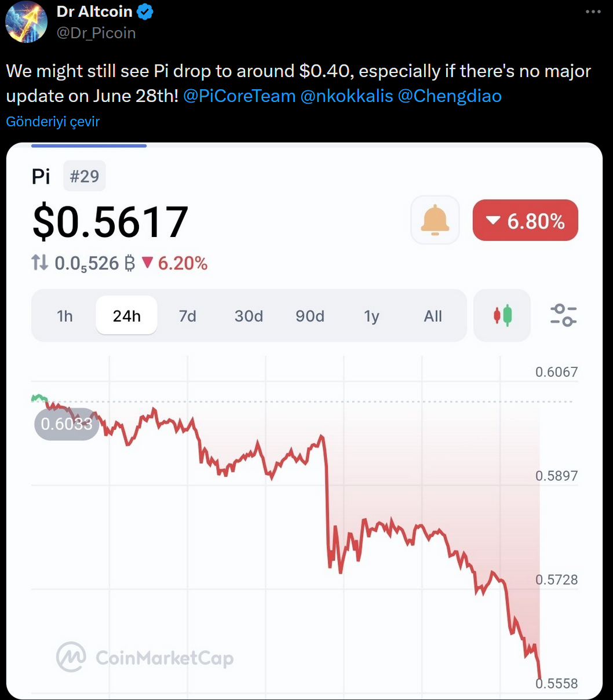Viewport: 613px width, 700px height.
Task: Open the @nkokkalis mention link
Action: coord(346,96)
